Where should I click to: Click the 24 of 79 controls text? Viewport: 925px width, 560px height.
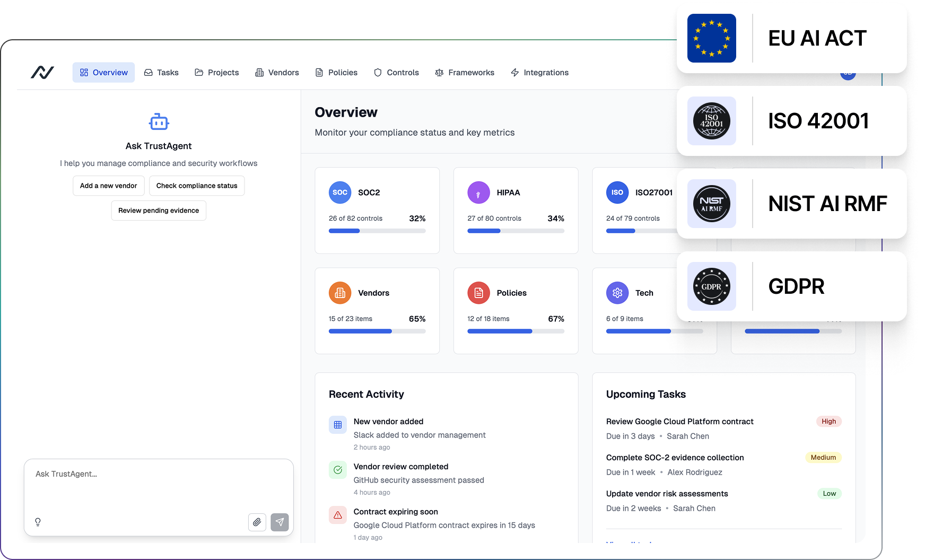633,218
